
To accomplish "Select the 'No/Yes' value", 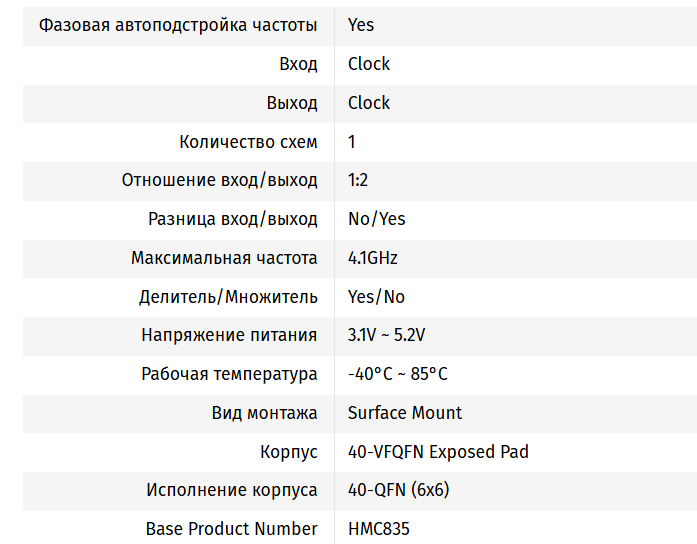I will click(x=376, y=219).
